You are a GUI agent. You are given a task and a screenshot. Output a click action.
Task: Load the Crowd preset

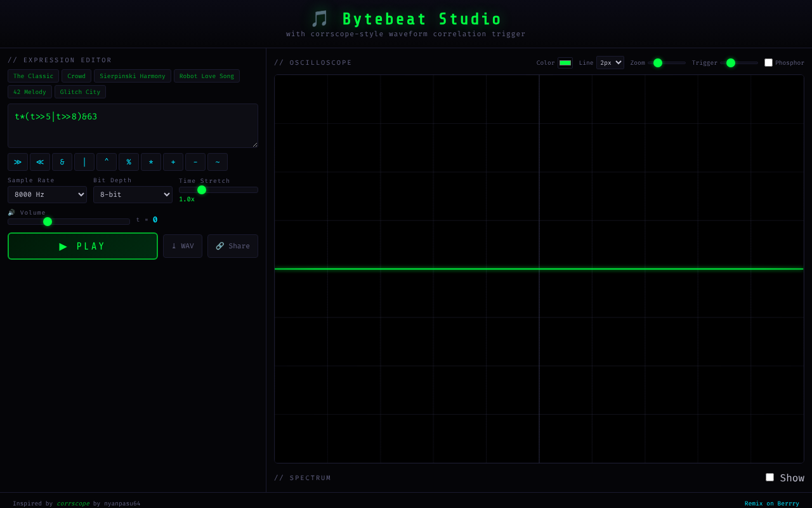click(76, 76)
